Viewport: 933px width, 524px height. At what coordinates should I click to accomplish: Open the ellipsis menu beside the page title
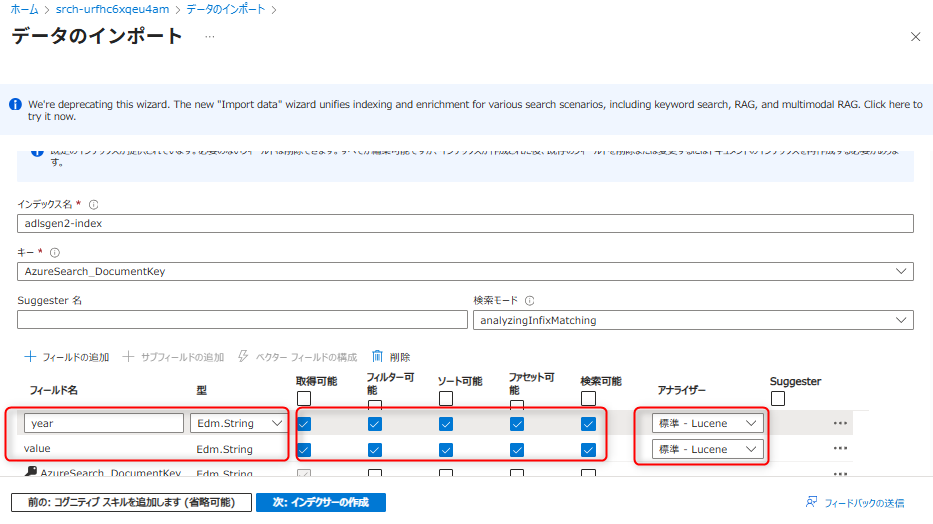209,37
